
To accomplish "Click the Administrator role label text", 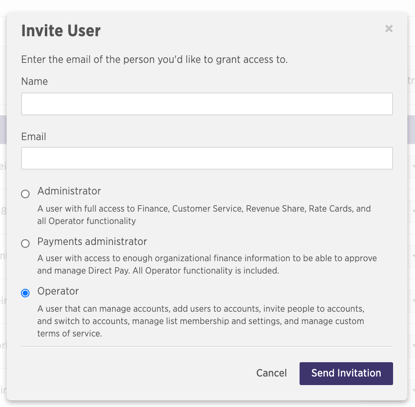I will pyautogui.click(x=69, y=191).
